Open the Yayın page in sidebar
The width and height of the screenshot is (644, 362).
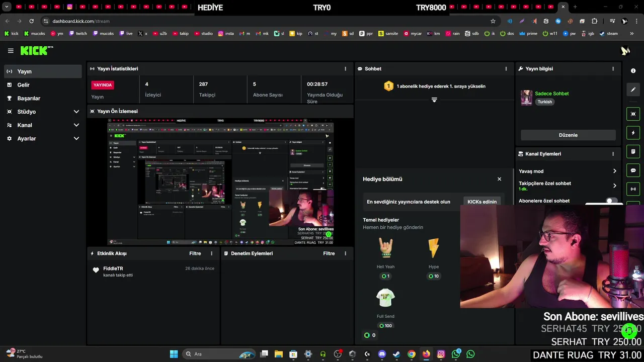pyautogui.click(x=43, y=71)
